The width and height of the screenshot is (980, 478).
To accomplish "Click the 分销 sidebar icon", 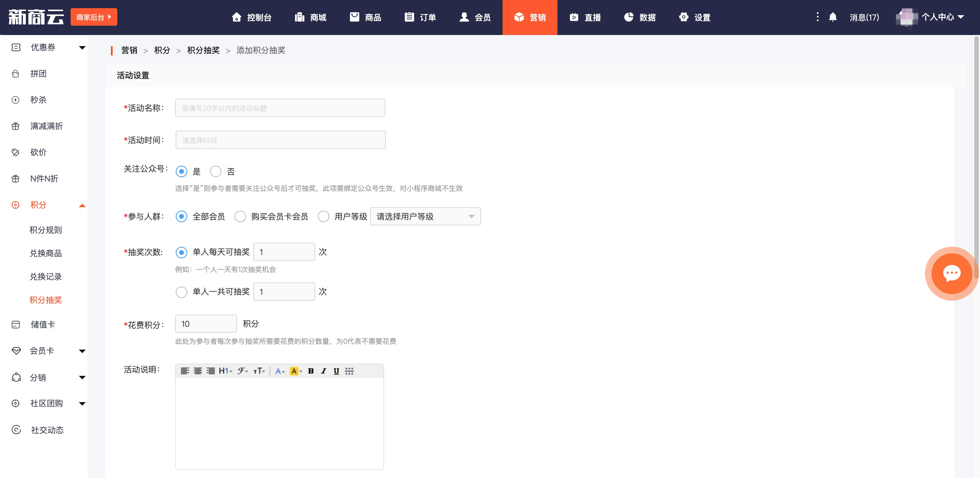I will [16, 377].
